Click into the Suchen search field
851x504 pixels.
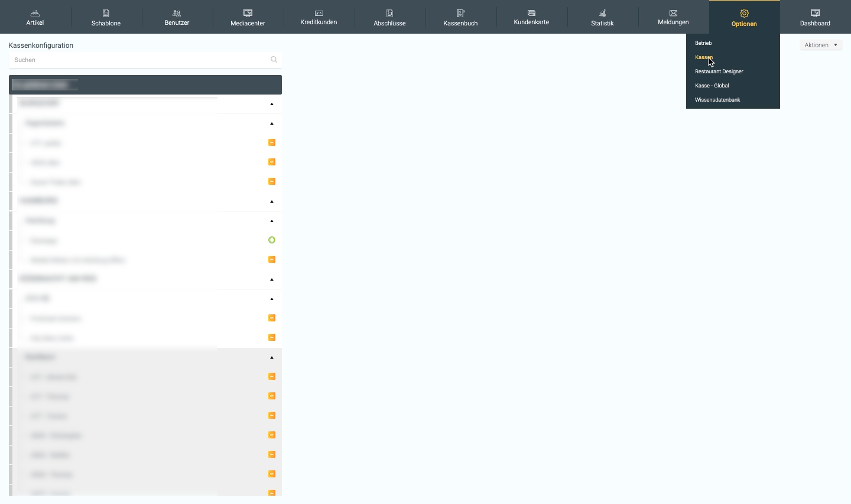point(139,60)
